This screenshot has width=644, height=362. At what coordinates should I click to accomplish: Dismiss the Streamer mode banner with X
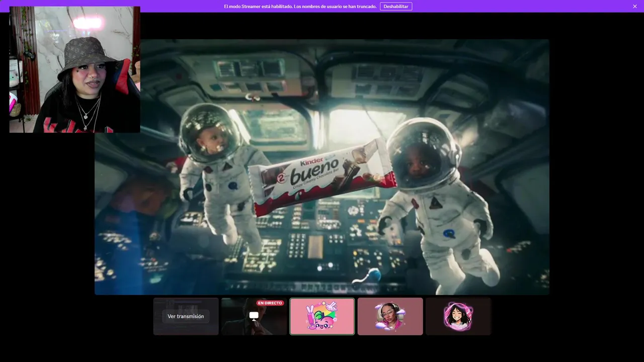[x=635, y=7]
